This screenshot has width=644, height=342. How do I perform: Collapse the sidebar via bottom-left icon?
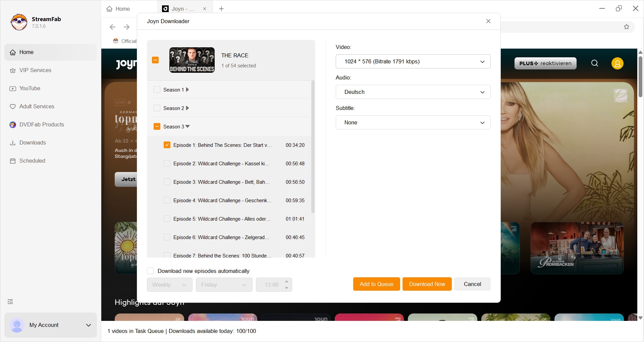(10, 301)
